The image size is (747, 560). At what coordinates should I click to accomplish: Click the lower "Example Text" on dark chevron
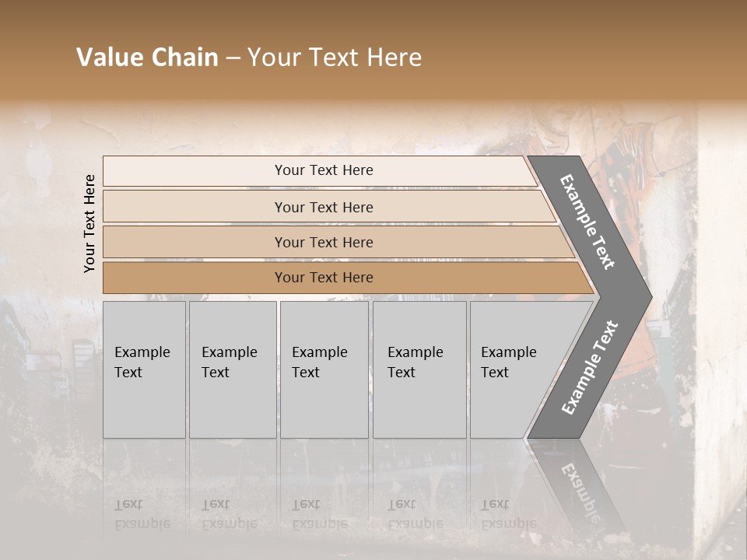[x=590, y=368]
